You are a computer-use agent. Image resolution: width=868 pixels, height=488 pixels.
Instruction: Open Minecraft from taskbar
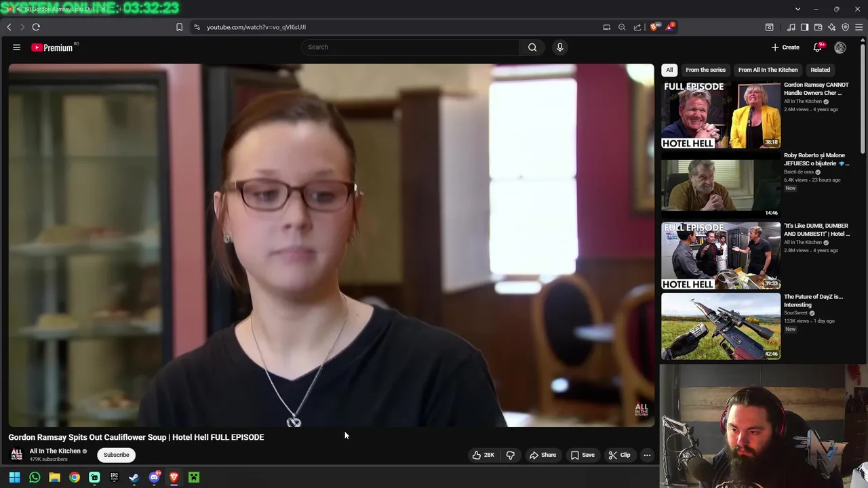194,477
